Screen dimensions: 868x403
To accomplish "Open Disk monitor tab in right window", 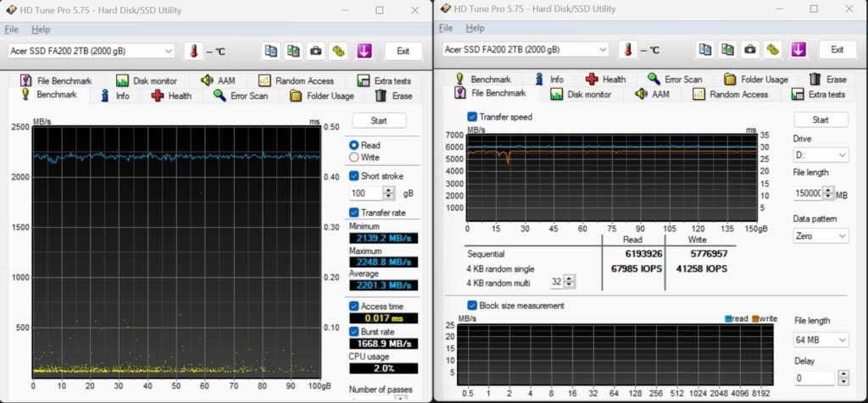I will tap(581, 94).
